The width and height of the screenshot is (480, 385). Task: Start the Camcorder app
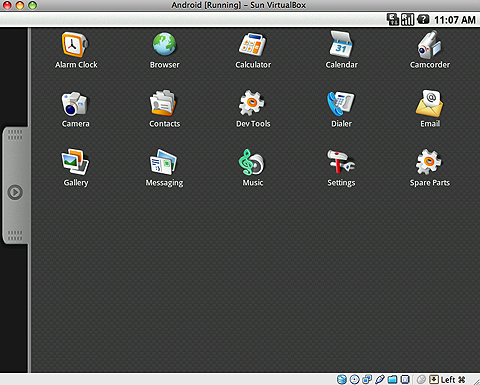coord(430,50)
